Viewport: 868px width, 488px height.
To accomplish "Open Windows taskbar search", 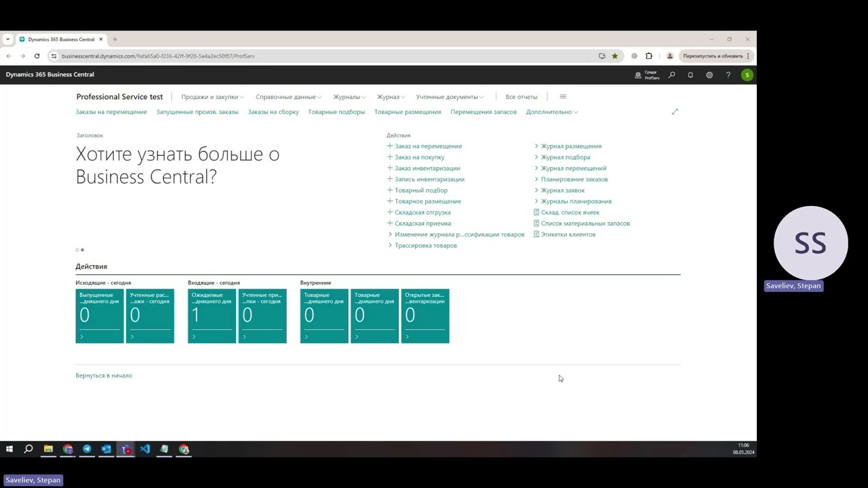I will point(28,449).
